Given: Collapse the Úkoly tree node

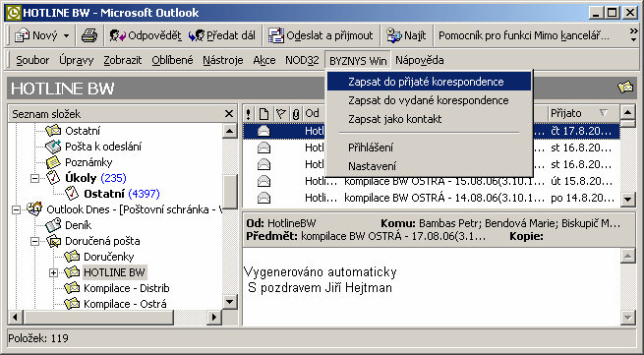Looking at the screenshot, I should coord(35,178).
